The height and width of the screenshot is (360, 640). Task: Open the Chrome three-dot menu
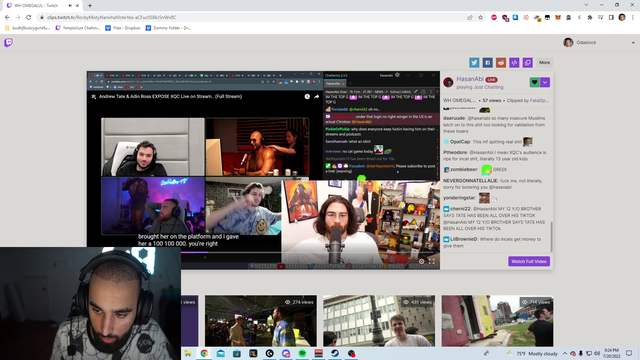pos(633,18)
